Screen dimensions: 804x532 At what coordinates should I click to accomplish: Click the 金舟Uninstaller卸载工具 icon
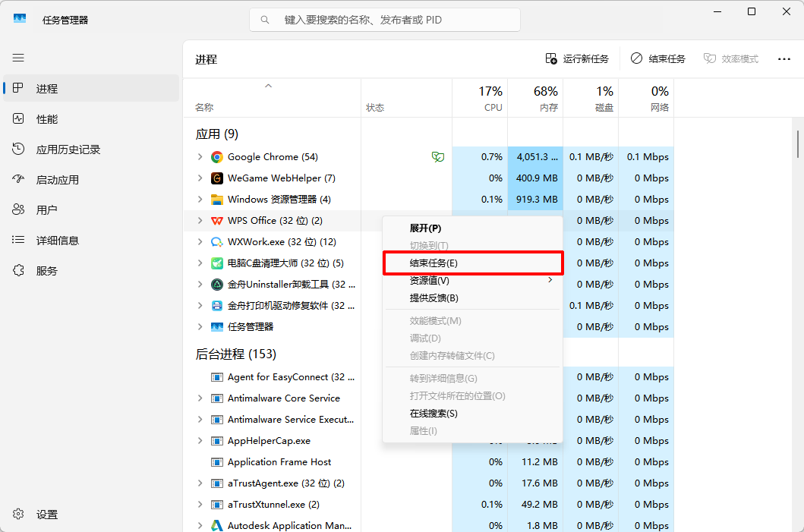pos(217,285)
